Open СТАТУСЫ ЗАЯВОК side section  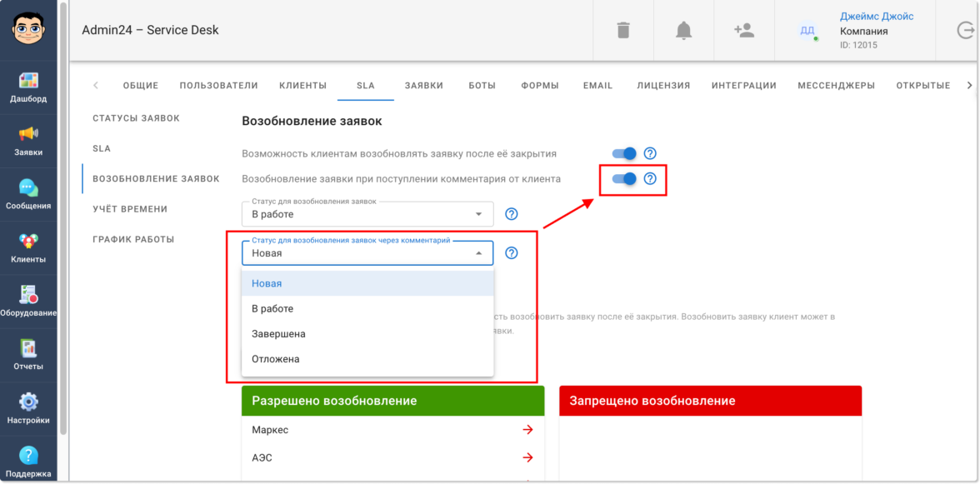pos(137,118)
